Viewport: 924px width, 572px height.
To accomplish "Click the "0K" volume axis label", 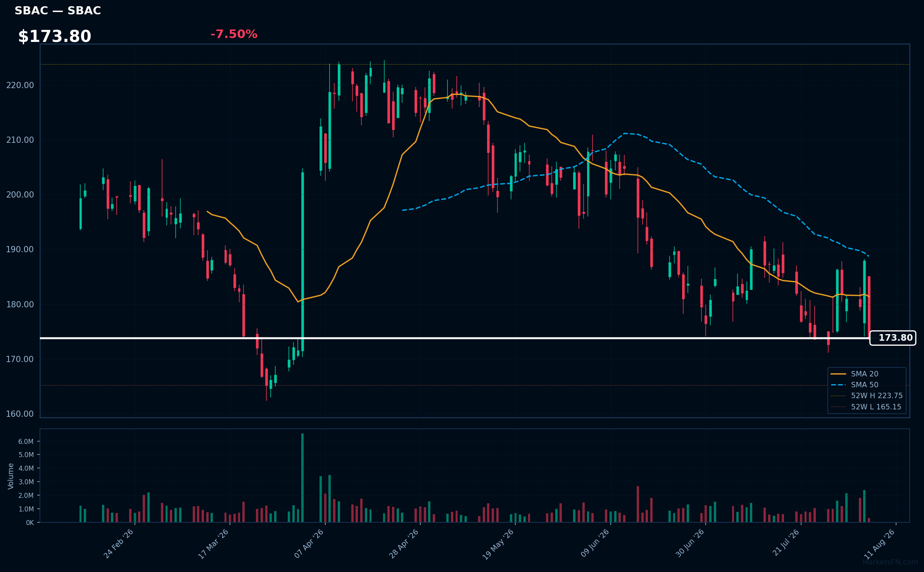I will [x=30, y=523].
